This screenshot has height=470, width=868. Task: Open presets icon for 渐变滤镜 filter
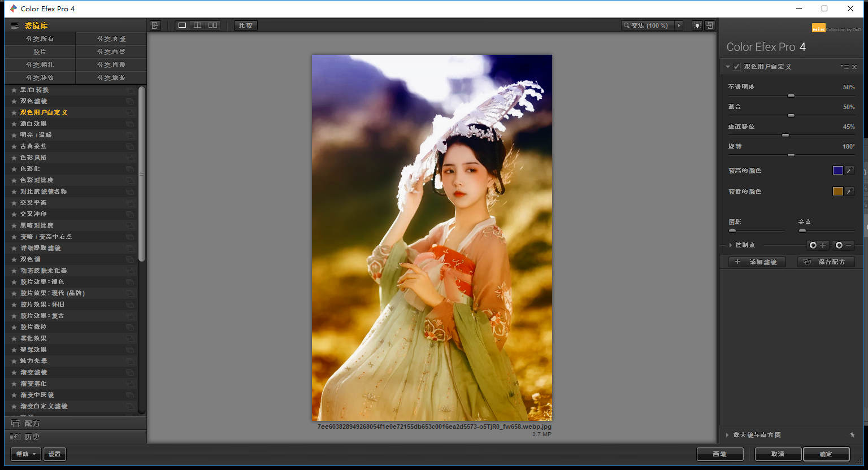tap(130, 372)
